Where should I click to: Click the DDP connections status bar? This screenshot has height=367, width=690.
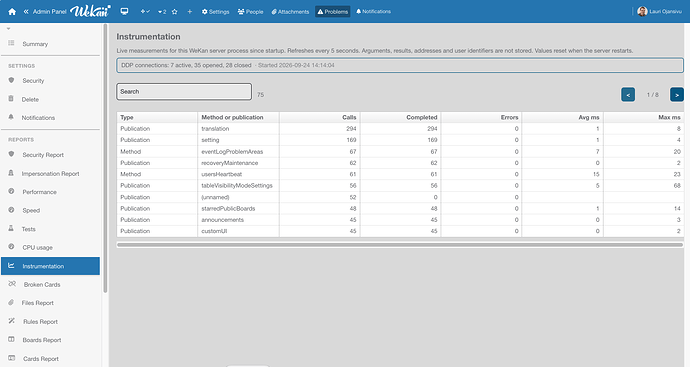click(400, 65)
